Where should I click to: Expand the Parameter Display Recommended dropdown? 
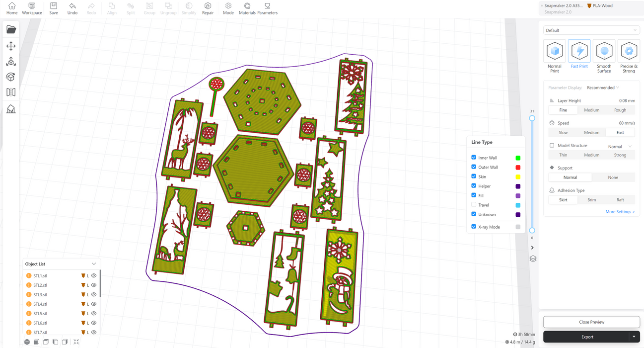point(603,88)
